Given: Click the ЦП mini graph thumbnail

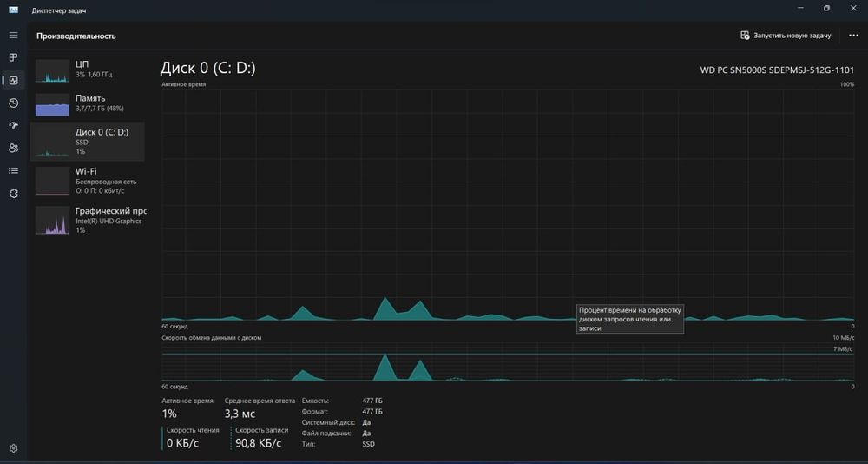Looking at the screenshot, I should point(53,71).
